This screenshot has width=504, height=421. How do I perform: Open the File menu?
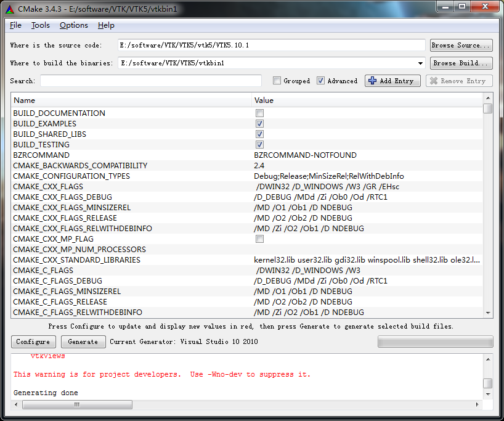click(16, 25)
